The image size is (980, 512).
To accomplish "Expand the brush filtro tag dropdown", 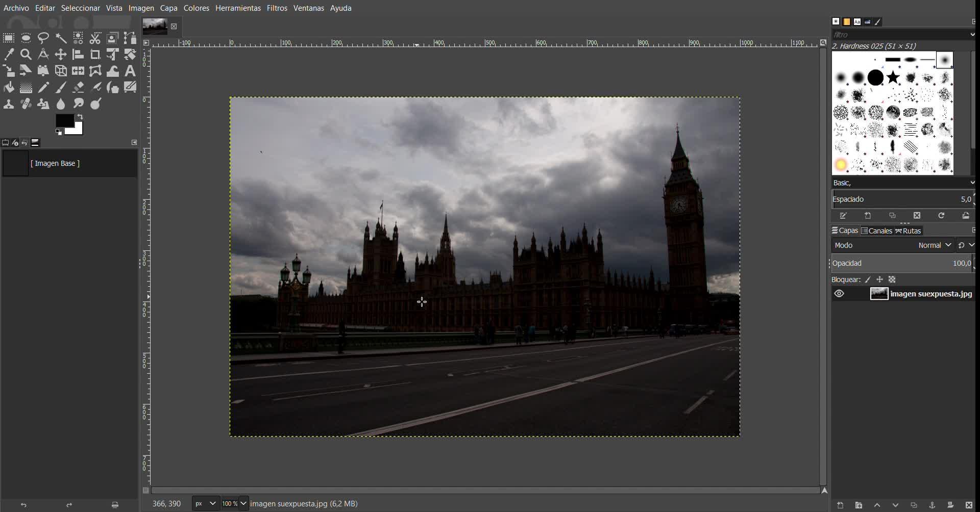I will pyautogui.click(x=972, y=34).
